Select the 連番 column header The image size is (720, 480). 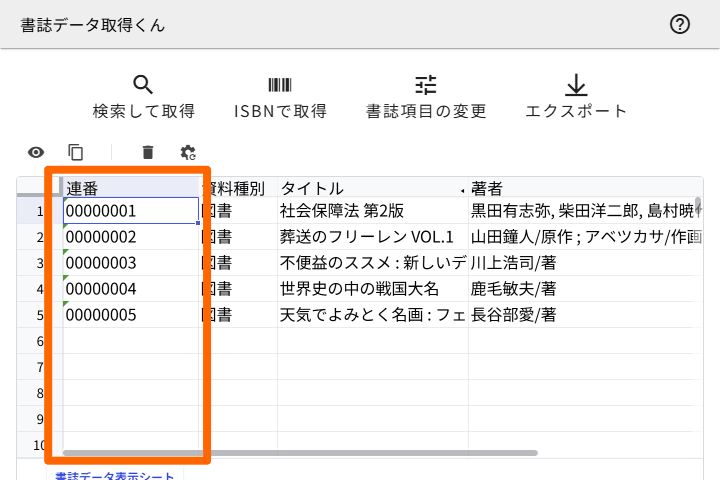130,188
